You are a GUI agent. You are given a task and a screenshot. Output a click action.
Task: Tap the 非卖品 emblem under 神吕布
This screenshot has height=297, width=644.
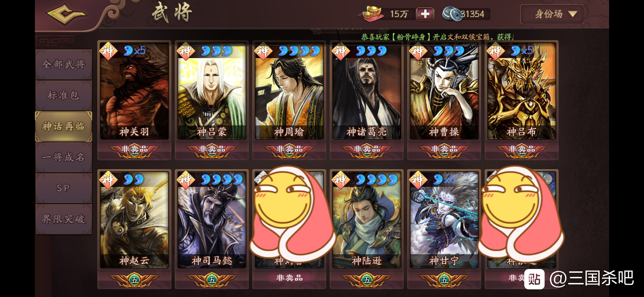[522, 150]
